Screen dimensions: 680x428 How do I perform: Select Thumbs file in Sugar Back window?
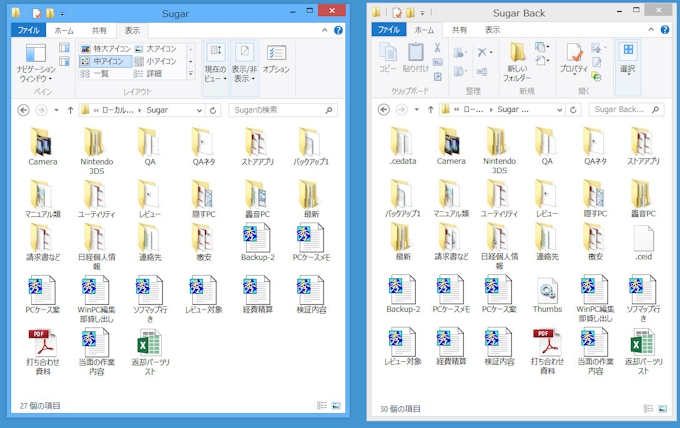(x=547, y=294)
